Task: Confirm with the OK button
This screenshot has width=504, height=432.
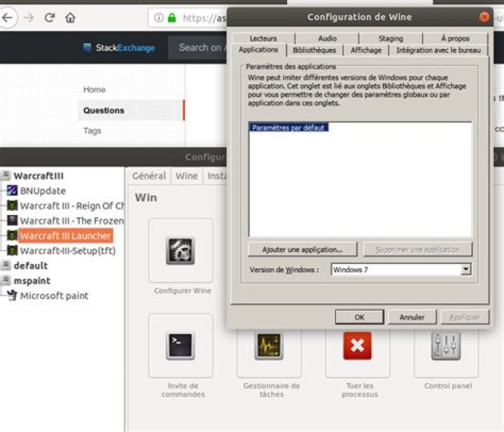Action: pyautogui.click(x=359, y=317)
